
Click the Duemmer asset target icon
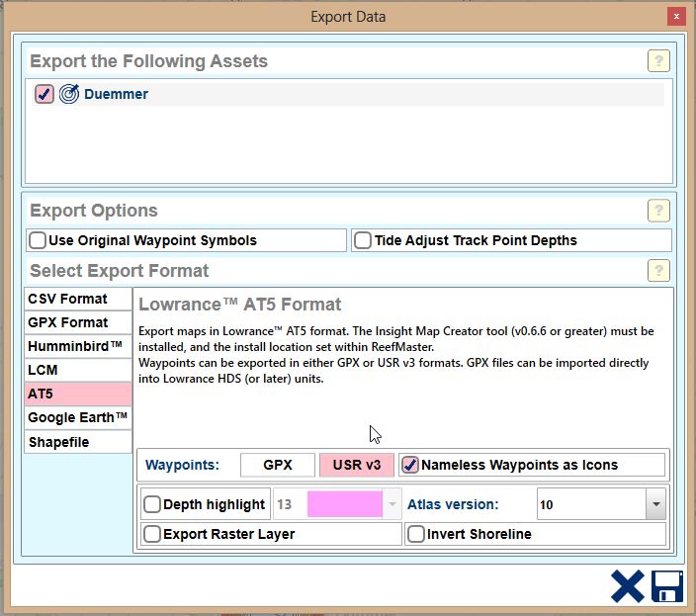pos(68,95)
